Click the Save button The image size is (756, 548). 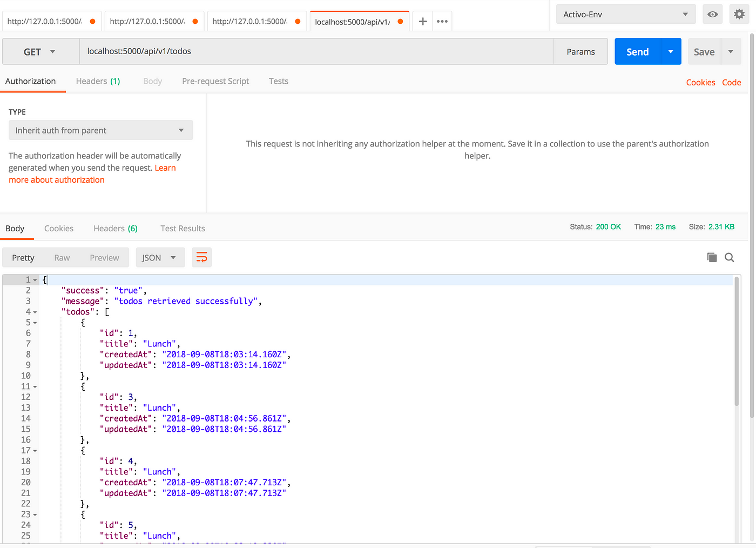[704, 51]
